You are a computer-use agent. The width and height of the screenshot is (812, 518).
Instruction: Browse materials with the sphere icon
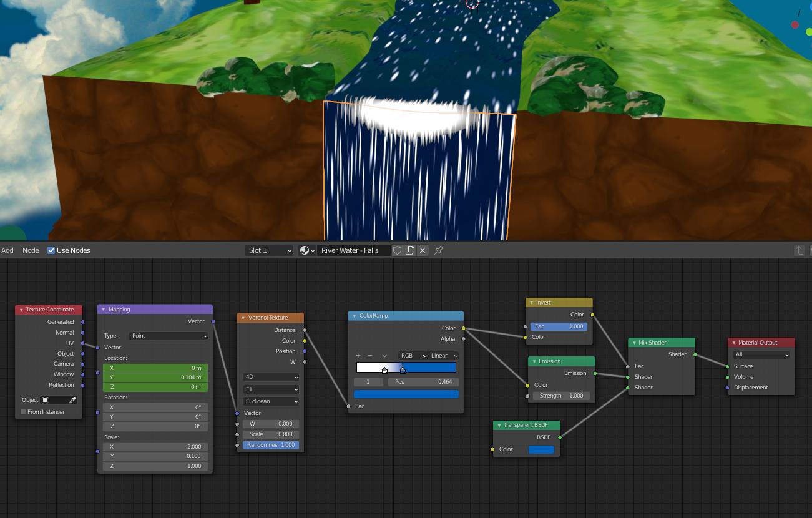click(x=308, y=250)
